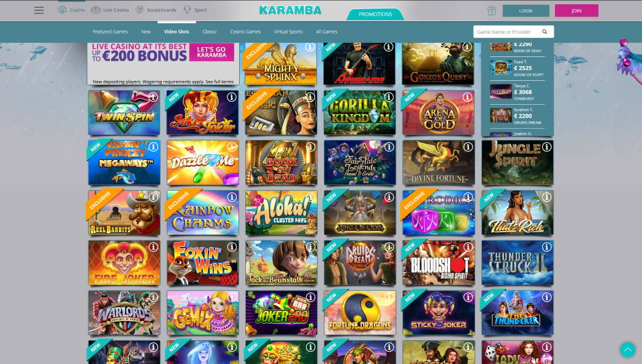The height and width of the screenshot is (364, 642).
Task: Open info icon on Jungle Spirit tile
Action: (x=546, y=147)
